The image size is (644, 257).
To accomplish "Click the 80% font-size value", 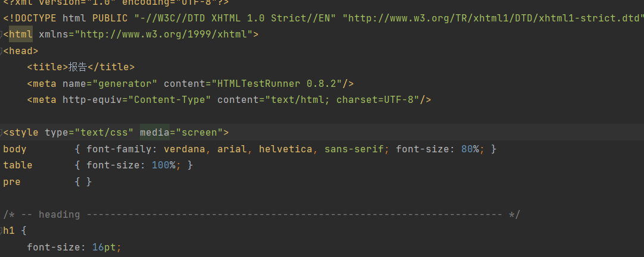I will (x=470, y=149).
